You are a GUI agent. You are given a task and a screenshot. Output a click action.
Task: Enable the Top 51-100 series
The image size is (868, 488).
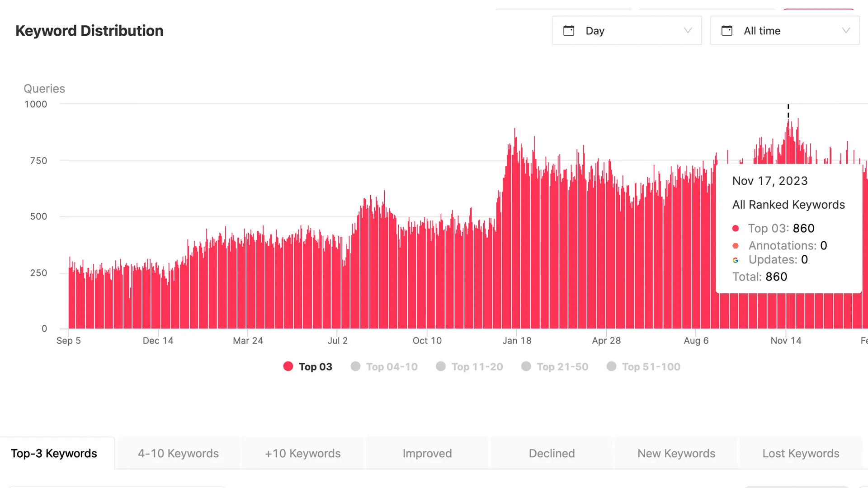(x=643, y=366)
